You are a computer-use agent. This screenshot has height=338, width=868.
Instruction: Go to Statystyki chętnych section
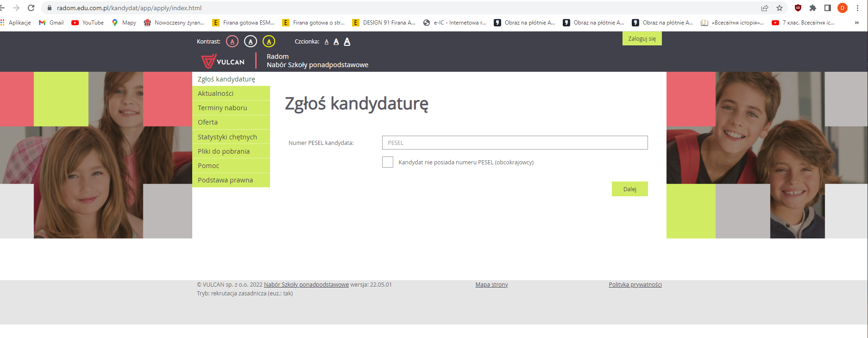point(227,137)
